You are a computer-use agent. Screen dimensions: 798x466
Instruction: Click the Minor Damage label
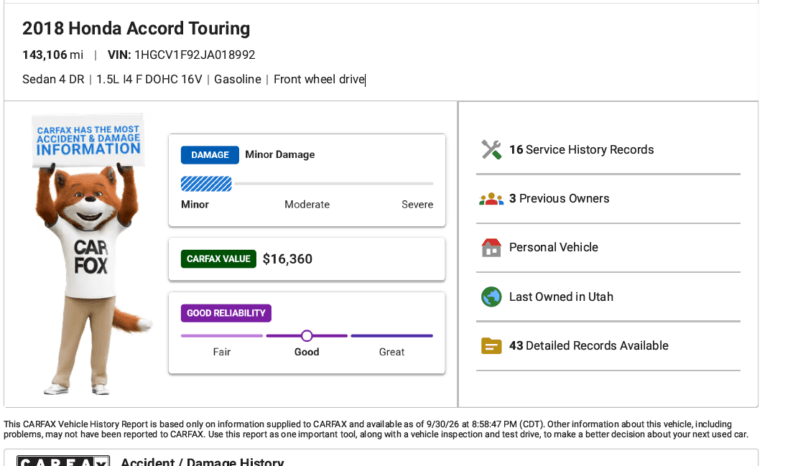click(x=280, y=155)
